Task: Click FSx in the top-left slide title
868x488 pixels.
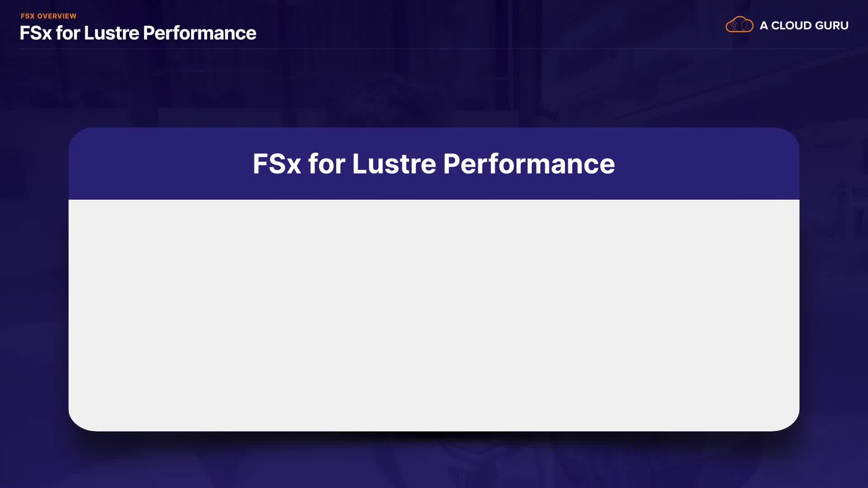Action: click(36, 33)
